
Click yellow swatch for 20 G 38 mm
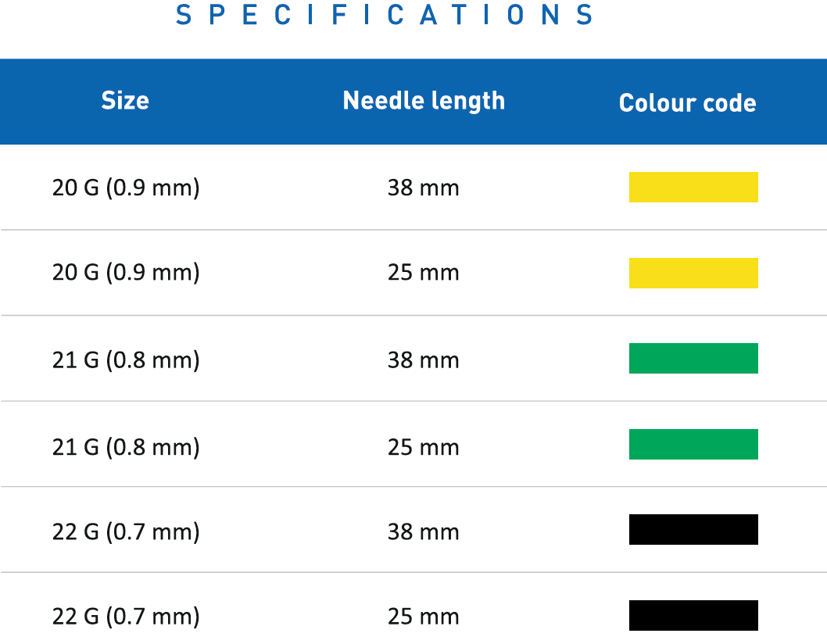pyautogui.click(x=693, y=188)
